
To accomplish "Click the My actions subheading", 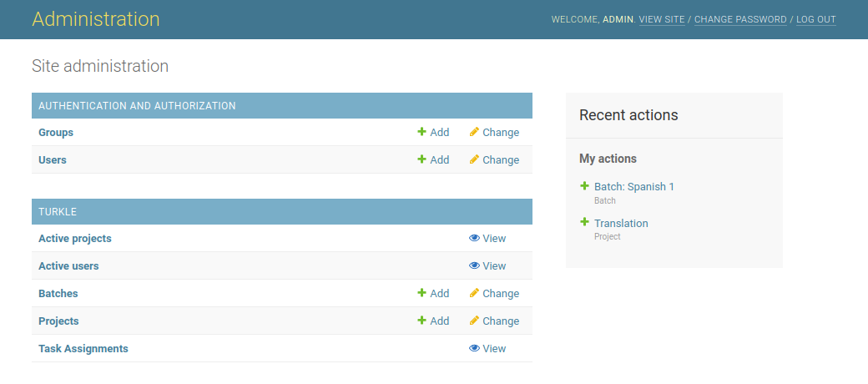I will [x=608, y=159].
